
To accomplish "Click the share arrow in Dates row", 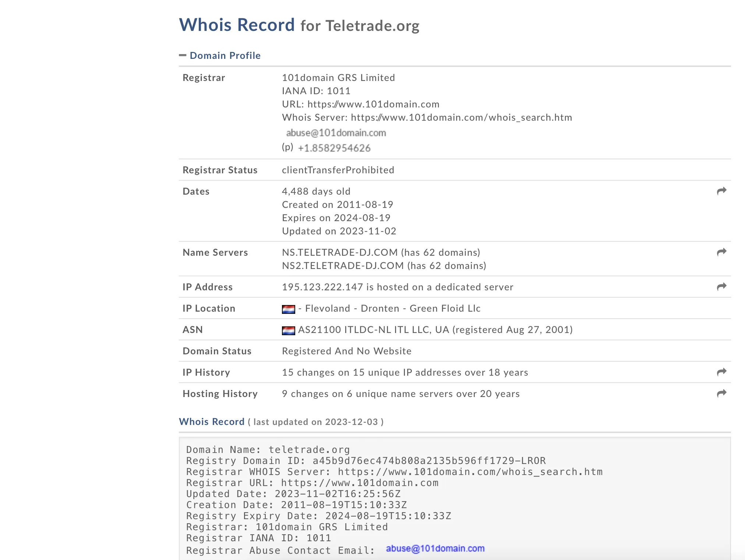I will point(721,191).
